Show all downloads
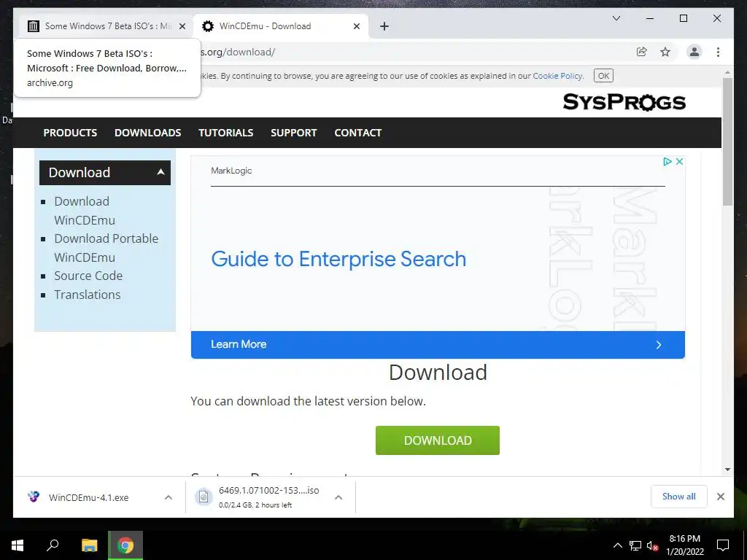The height and width of the screenshot is (560, 747). pos(679,497)
